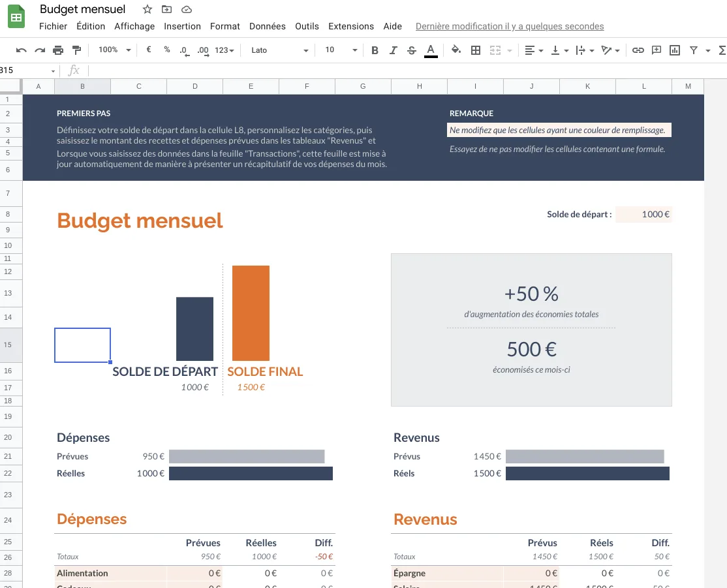This screenshot has width=727, height=588.
Task: Apply percent number format
Action: tap(167, 50)
